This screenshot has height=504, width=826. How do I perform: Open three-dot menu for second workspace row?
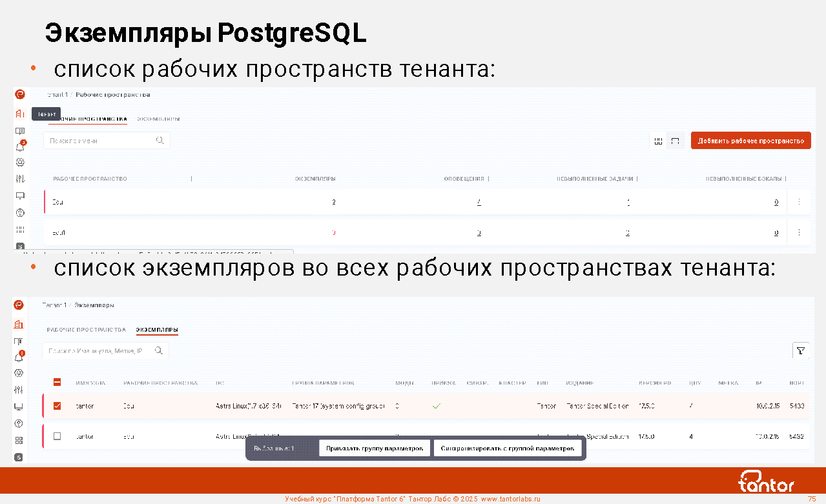tap(799, 232)
